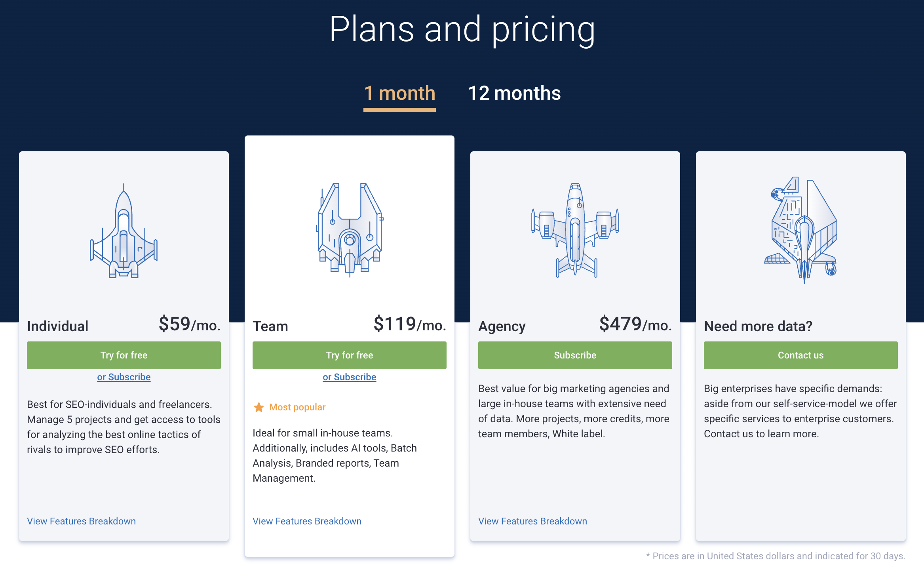924x568 pixels.
Task: Switch to 1 month billing tab
Action: pos(399,93)
